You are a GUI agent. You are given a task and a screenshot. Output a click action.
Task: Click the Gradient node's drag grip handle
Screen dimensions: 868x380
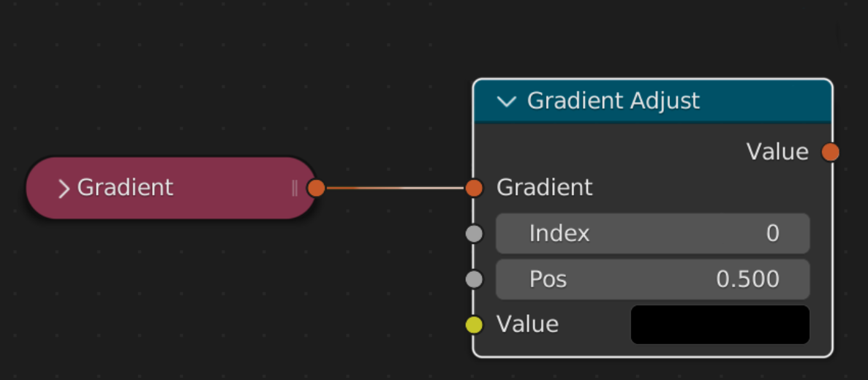pyautogui.click(x=295, y=188)
